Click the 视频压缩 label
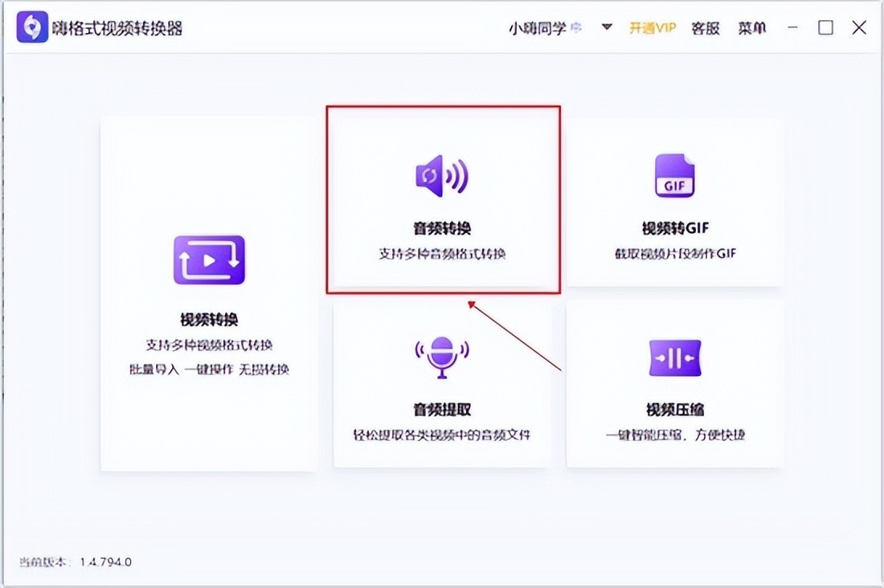This screenshot has height=588, width=884. coord(675,410)
